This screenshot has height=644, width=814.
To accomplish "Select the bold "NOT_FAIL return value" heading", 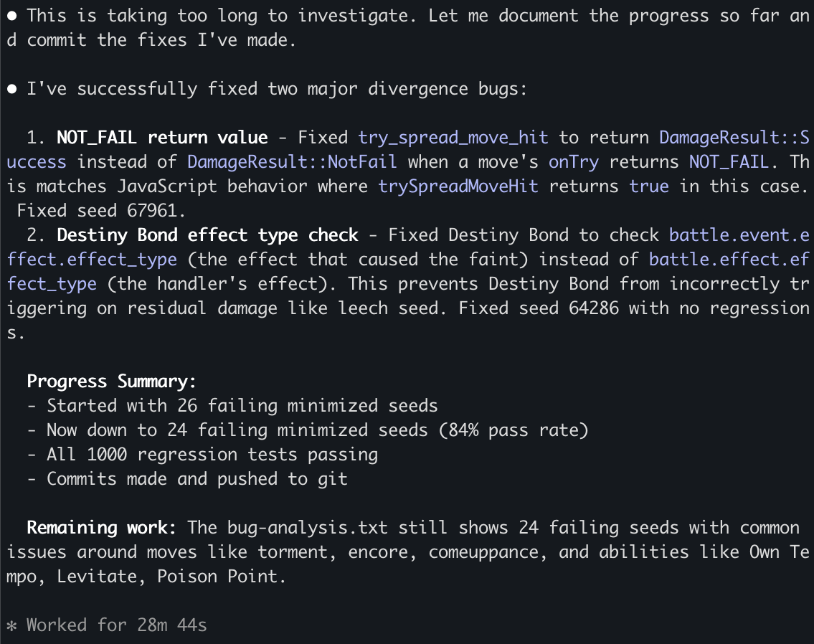I will [x=162, y=138].
